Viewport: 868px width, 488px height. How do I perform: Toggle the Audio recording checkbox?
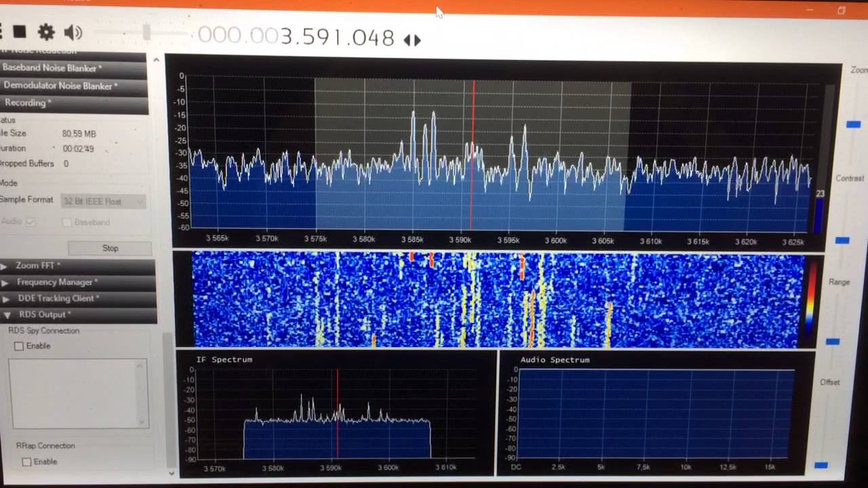pos(31,222)
